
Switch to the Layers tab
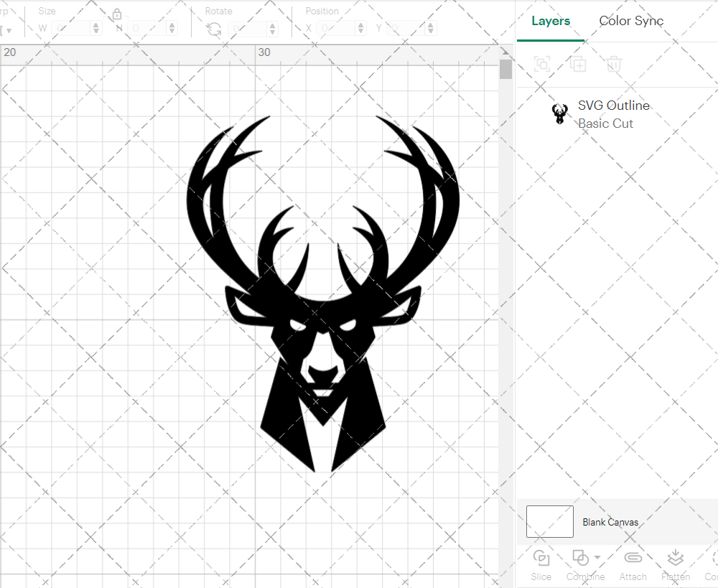click(551, 21)
